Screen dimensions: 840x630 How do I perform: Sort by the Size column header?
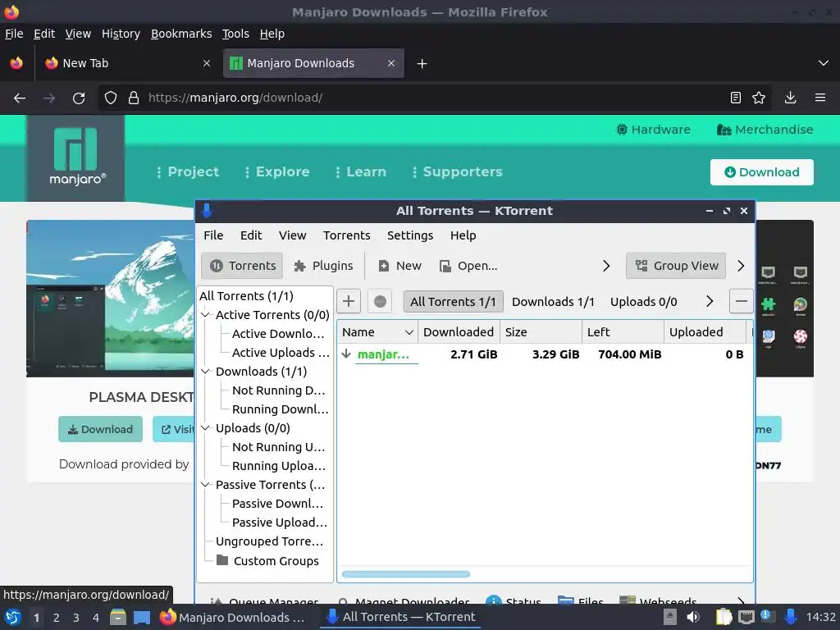(x=541, y=332)
